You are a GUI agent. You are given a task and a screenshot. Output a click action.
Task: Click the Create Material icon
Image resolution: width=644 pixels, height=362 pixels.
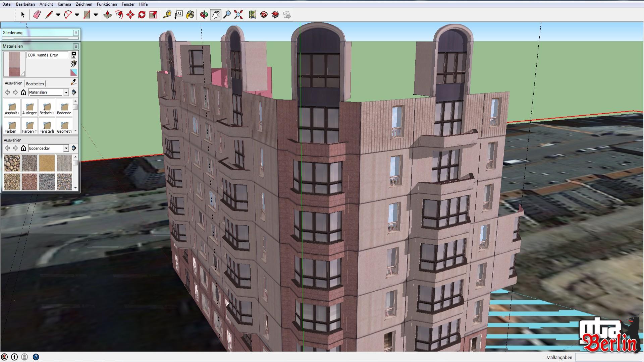click(x=74, y=64)
